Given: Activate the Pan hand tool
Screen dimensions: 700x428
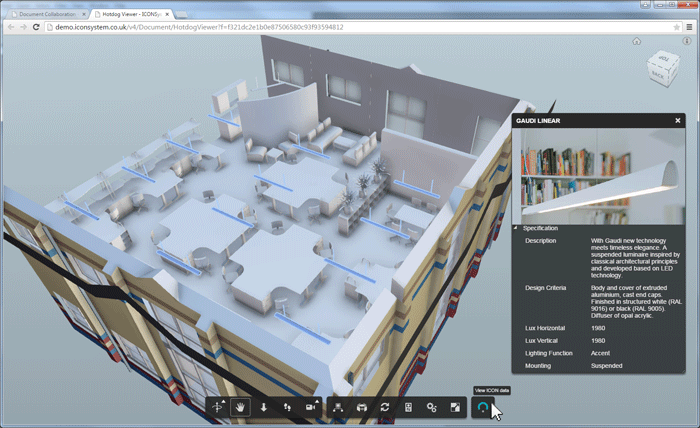Looking at the screenshot, I should [x=240, y=407].
